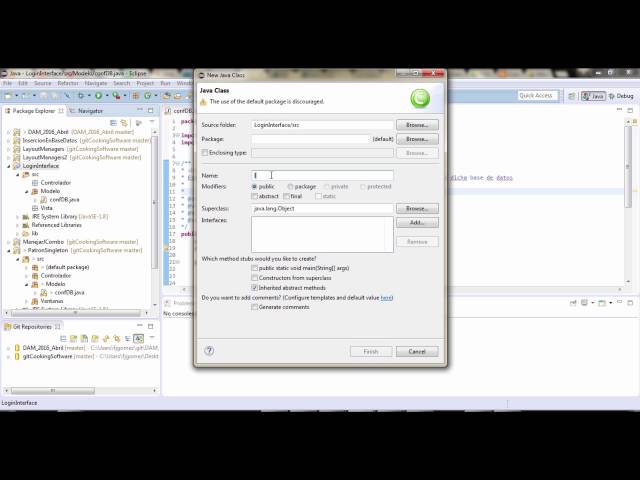Viewport: 640px width, 480px height.
Task: Click the help question mark icon in dialog
Action: 209,351
